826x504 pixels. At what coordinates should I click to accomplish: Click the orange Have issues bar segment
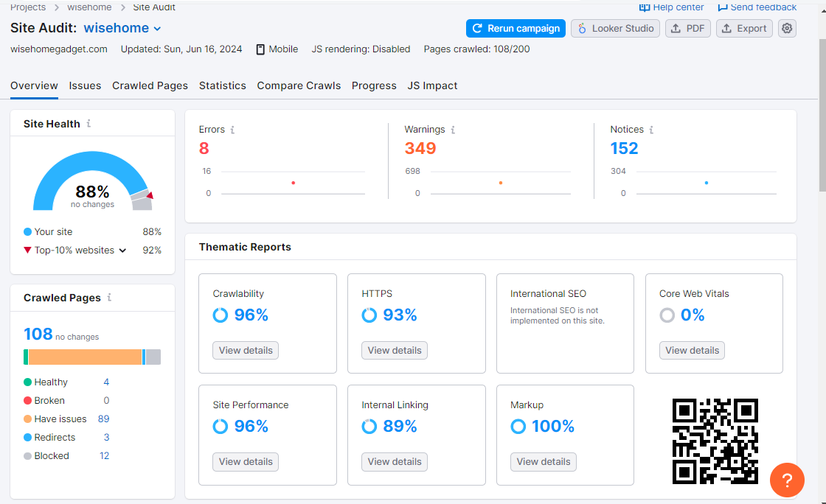click(85, 357)
